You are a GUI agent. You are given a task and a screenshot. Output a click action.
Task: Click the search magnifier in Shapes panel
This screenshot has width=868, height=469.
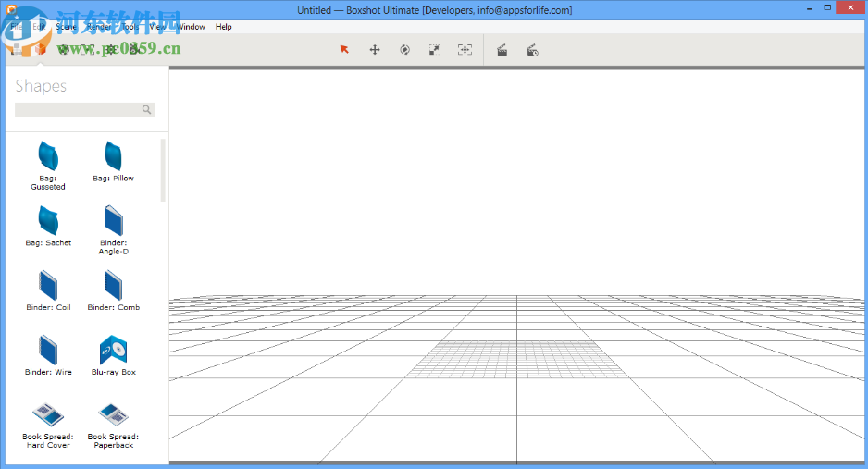(x=146, y=110)
